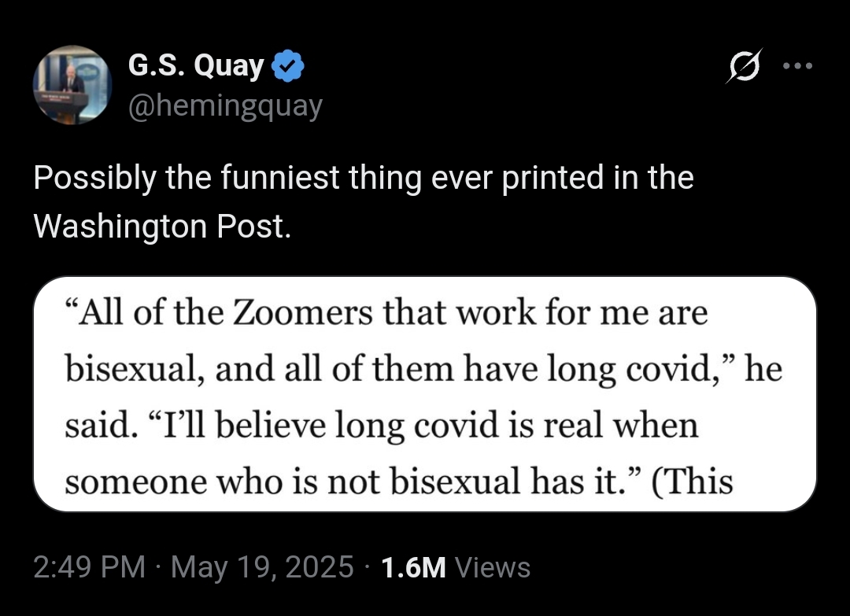The width and height of the screenshot is (850, 616).
Task: Open the three-dot more options menu
Action: click(797, 66)
